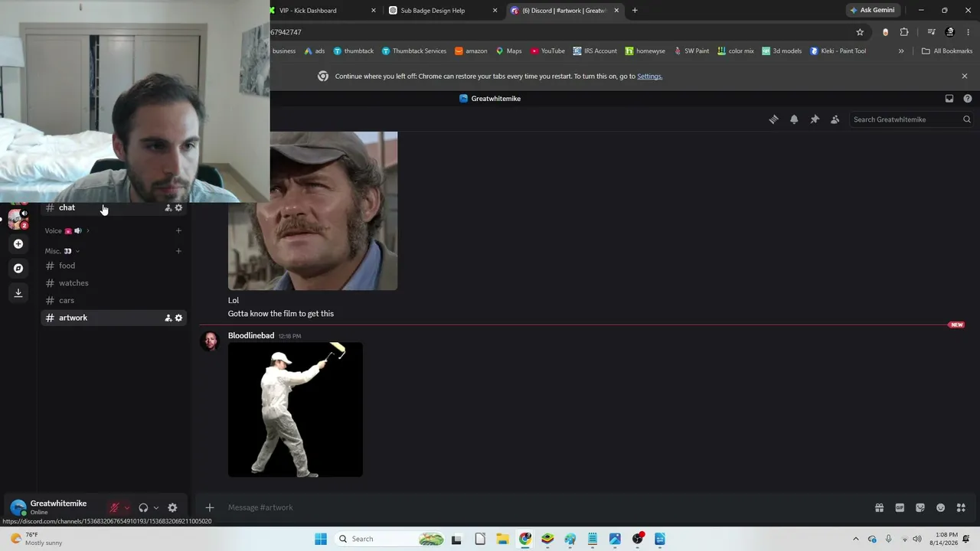Add a channel to Misc. category

[x=178, y=251]
